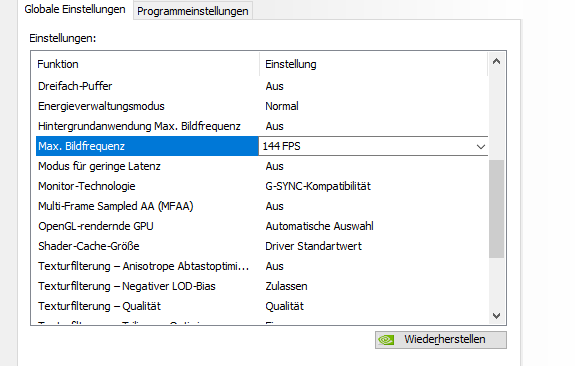Click the Wiederherstellen button
Image resolution: width=575 pixels, height=366 pixels.
441,340
